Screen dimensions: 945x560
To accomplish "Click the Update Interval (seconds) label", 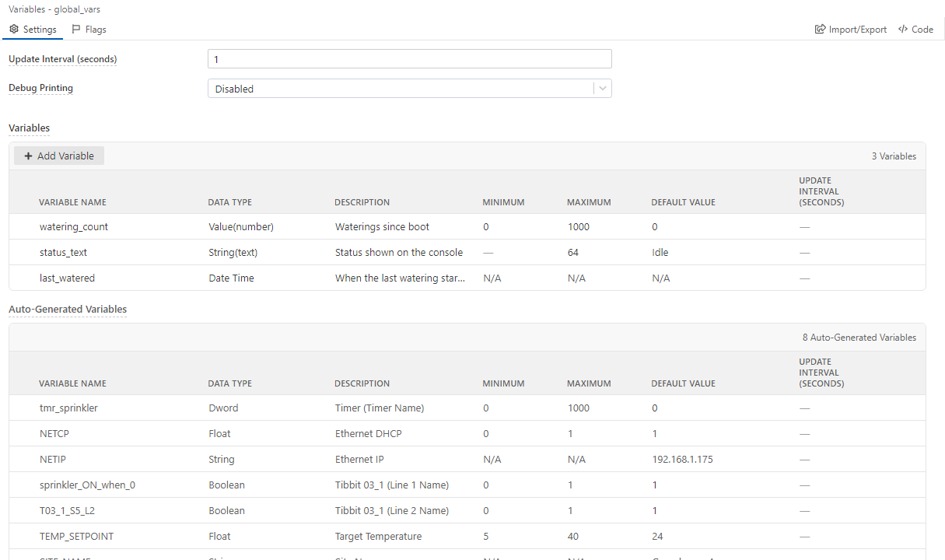I will 62,59.
